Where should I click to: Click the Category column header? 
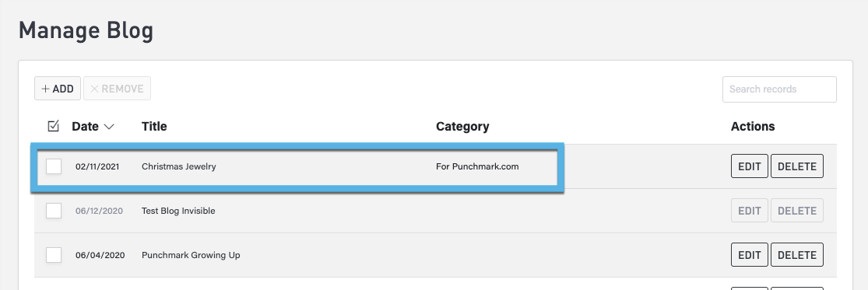tap(462, 127)
